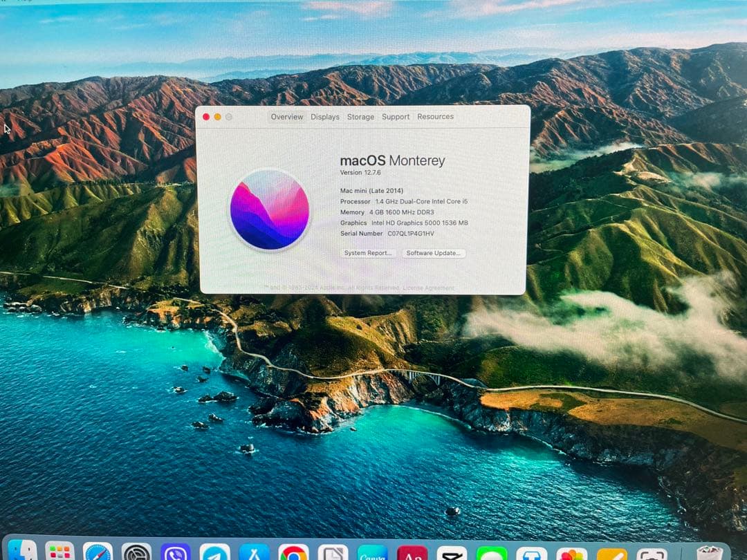Image resolution: width=747 pixels, height=560 pixels.
Task: Click the Software Update button
Action: pyautogui.click(x=434, y=253)
